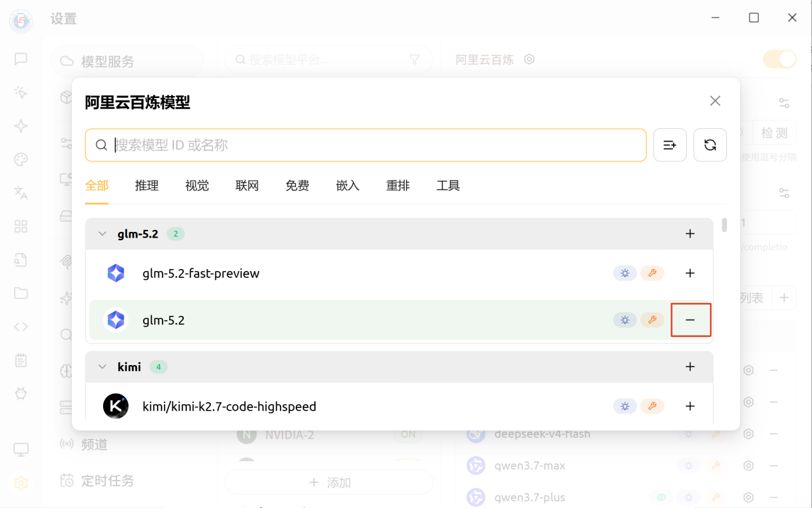Screen dimensions: 812x508
Task: Click the reasoning tag on glm-5.2-fast-preview
Action: 625,274
